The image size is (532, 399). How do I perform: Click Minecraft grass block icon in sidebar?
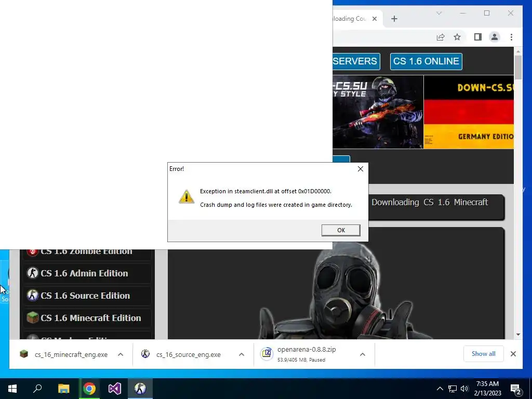point(33,318)
